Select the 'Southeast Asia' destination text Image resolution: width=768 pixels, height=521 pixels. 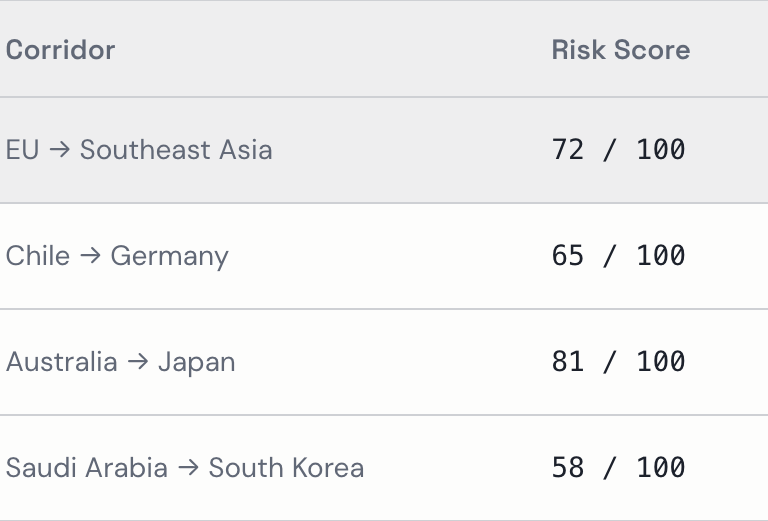pos(176,150)
